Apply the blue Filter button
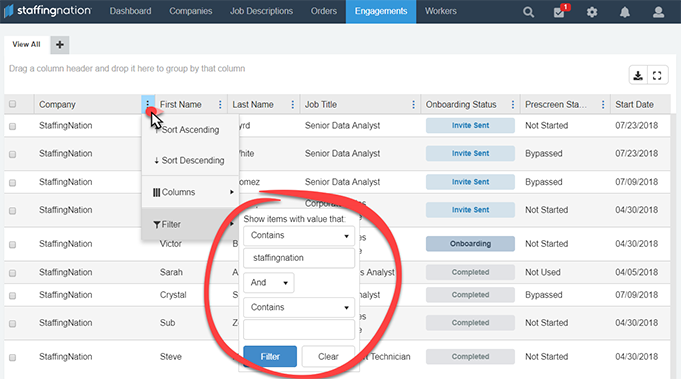 point(270,356)
